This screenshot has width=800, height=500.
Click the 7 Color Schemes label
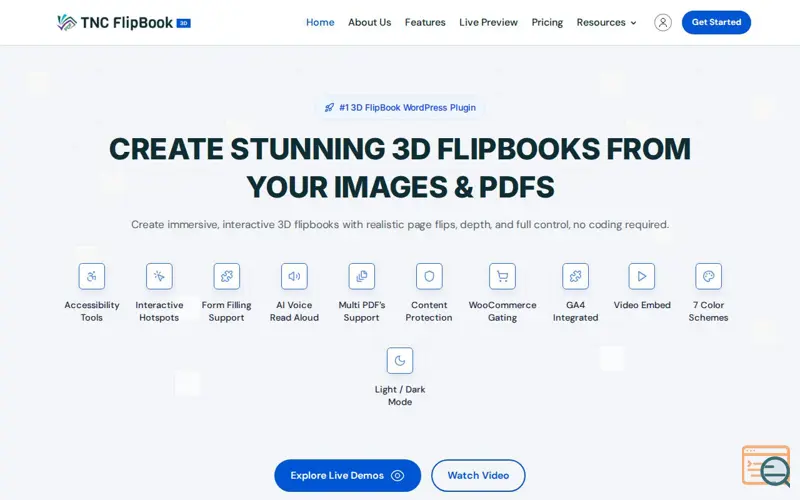point(709,311)
